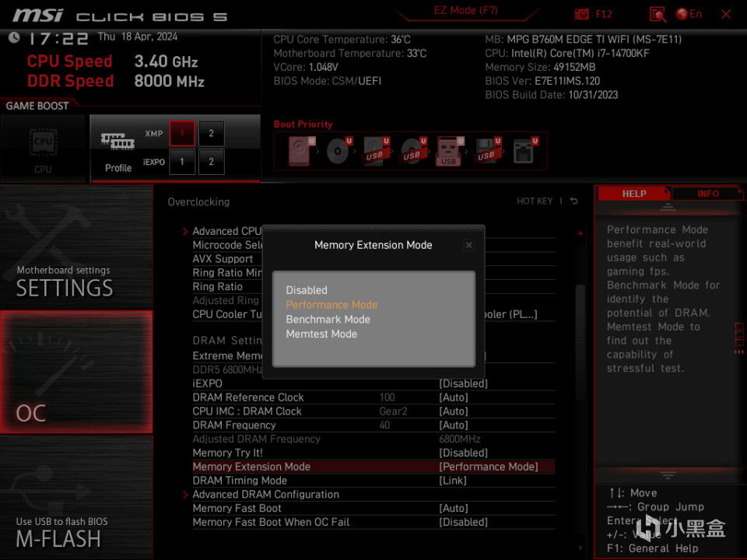The image size is (747, 560).
Task: Switch to the HELP tab
Action: 633,194
